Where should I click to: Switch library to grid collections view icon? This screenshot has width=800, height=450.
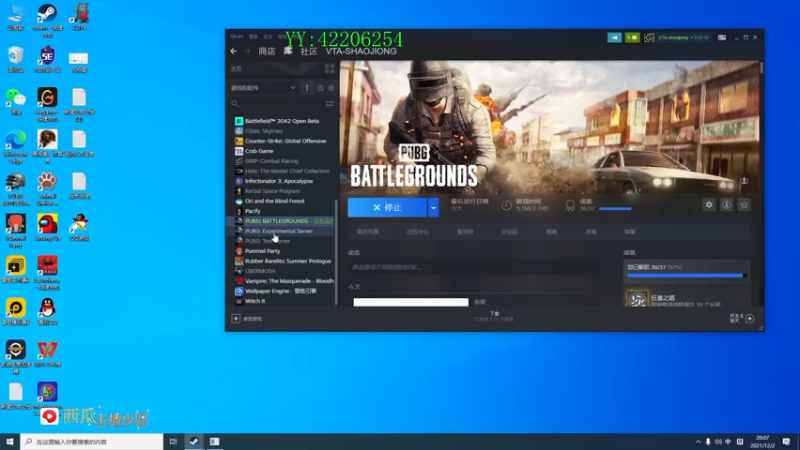point(330,68)
